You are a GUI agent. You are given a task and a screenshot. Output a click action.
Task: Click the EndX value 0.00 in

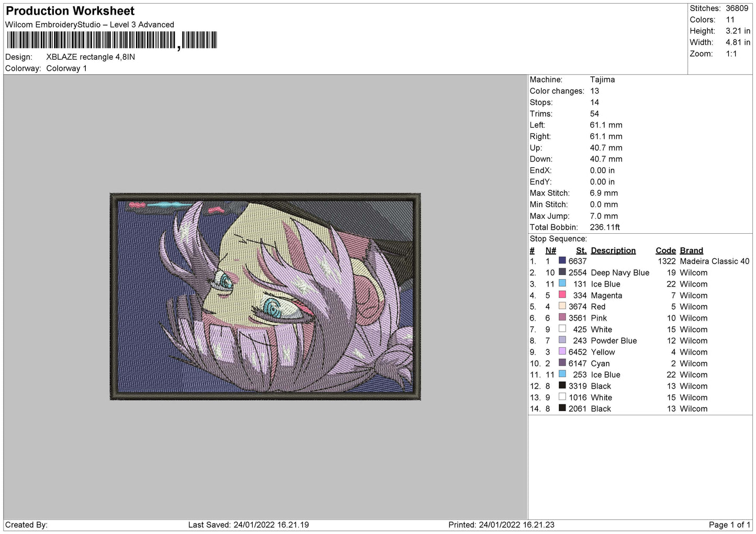pyautogui.click(x=602, y=171)
